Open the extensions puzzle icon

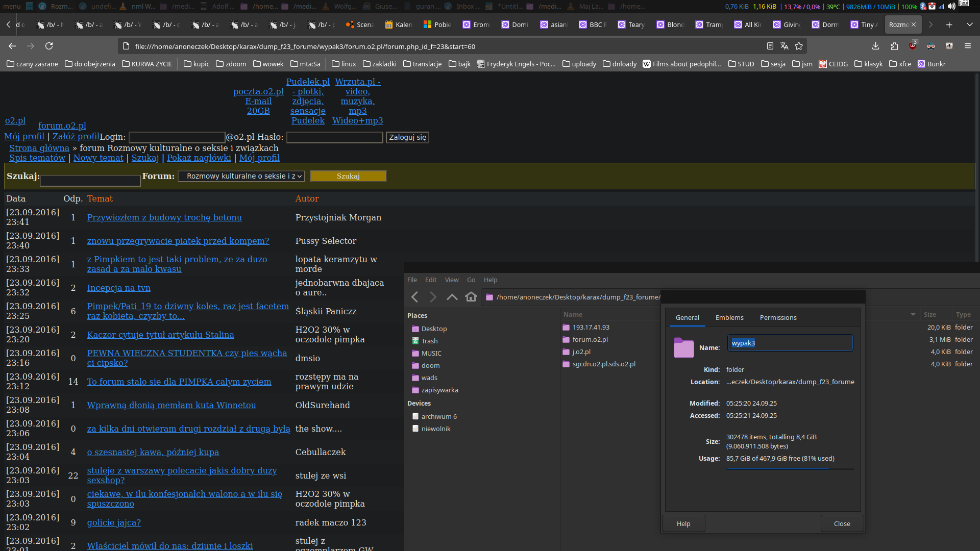click(894, 46)
